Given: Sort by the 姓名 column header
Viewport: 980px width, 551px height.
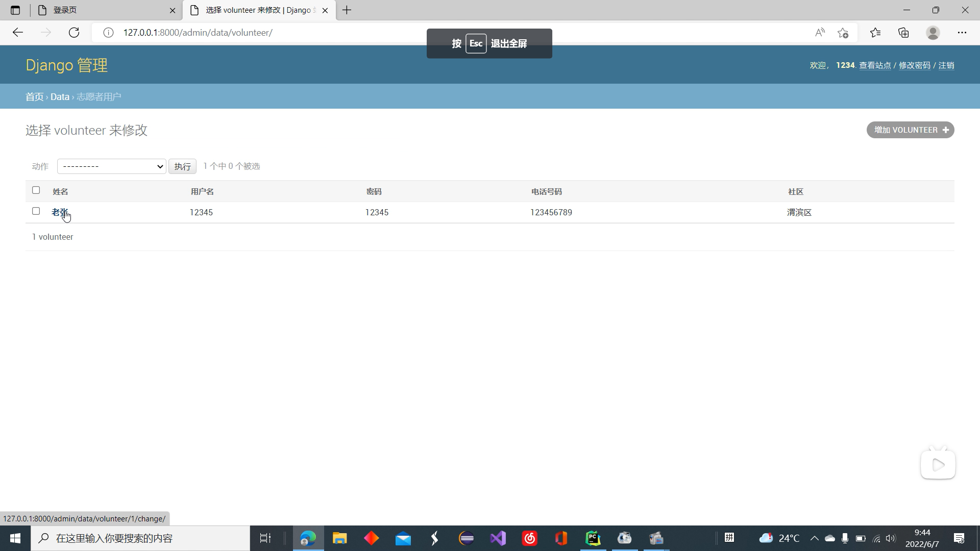Looking at the screenshot, I should point(60,192).
